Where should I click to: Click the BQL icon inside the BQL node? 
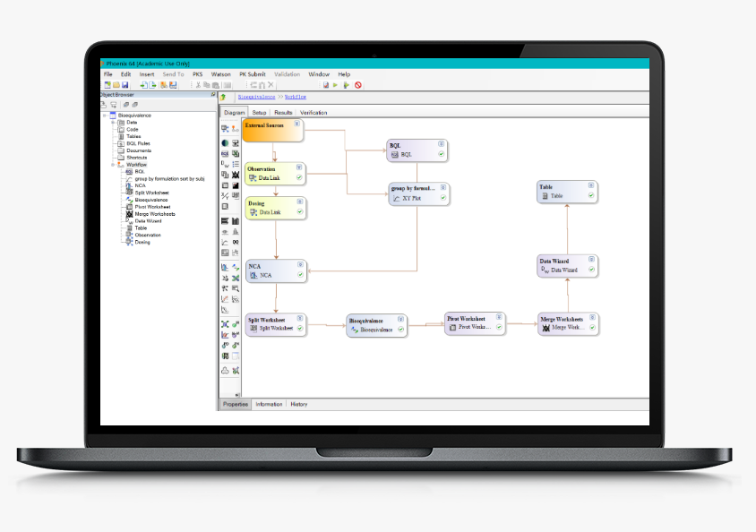pyautogui.click(x=394, y=154)
